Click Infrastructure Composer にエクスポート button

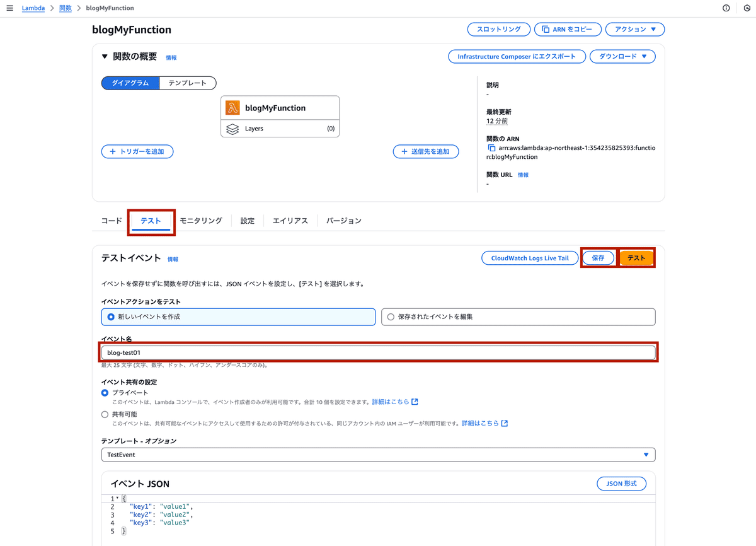(x=517, y=56)
